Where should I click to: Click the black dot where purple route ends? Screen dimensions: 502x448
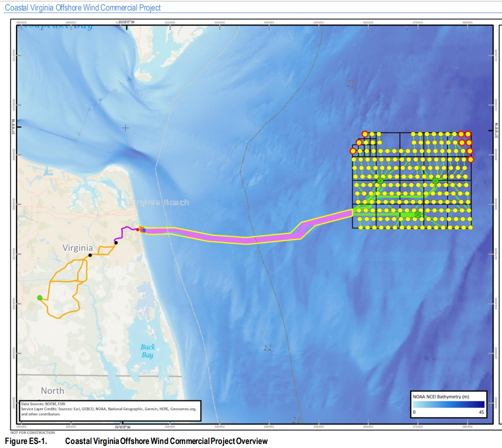[116, 243]
